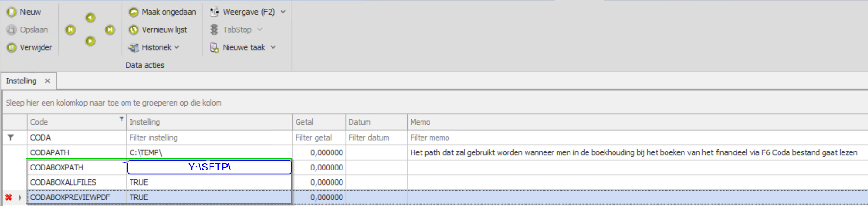Click the Nieuw (new record) icon
Screen dimensions: 868x206
[x=11, y=12]
